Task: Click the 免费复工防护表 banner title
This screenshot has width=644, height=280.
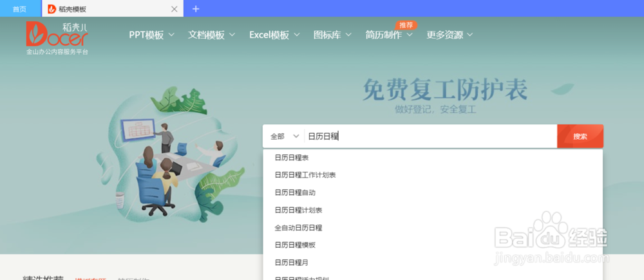Action: (445, 90)
